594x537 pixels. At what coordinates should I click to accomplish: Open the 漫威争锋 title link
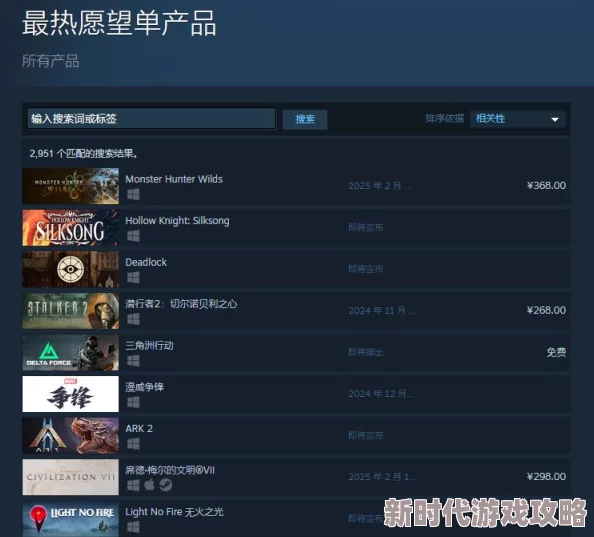click(x=144, y=387)
